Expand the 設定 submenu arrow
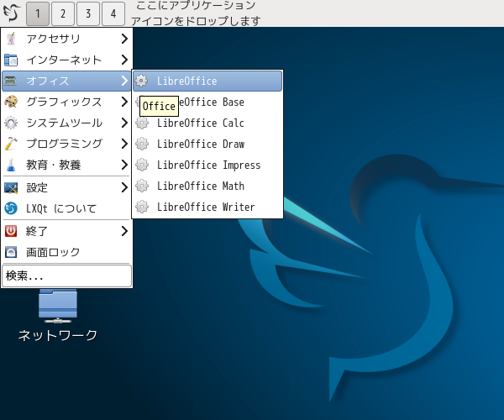 coord(124,187)
